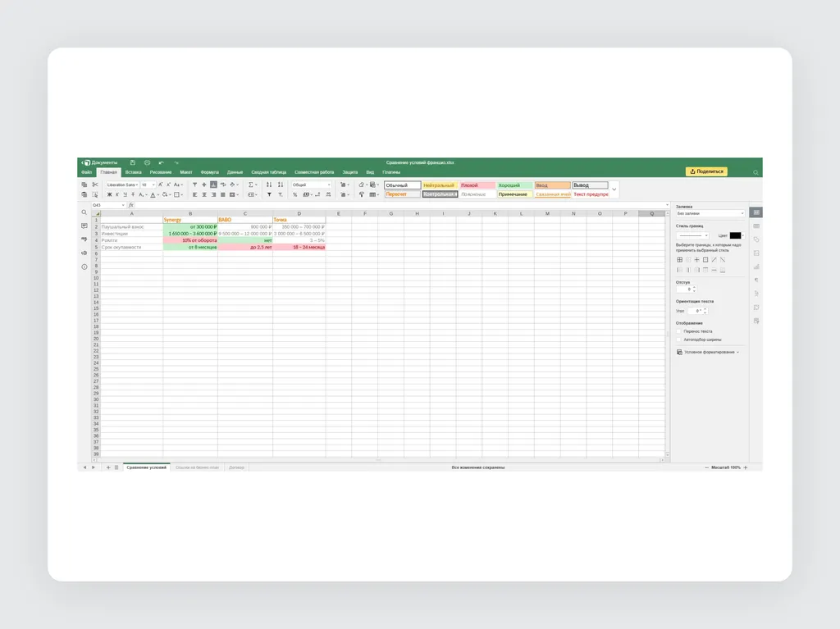This screenshot has width=840, height=629.
Task: Click the 'Поделиться' share button
Action: pos(706,171)
